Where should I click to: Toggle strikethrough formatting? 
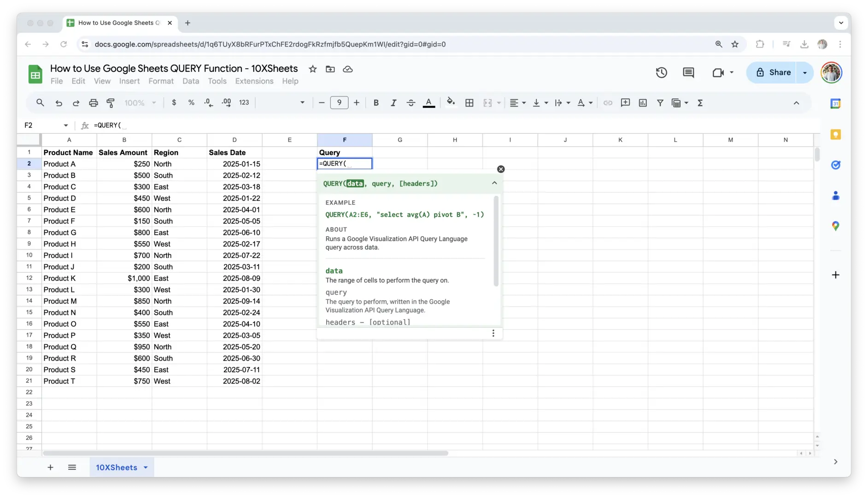click(x=411, y=103)
